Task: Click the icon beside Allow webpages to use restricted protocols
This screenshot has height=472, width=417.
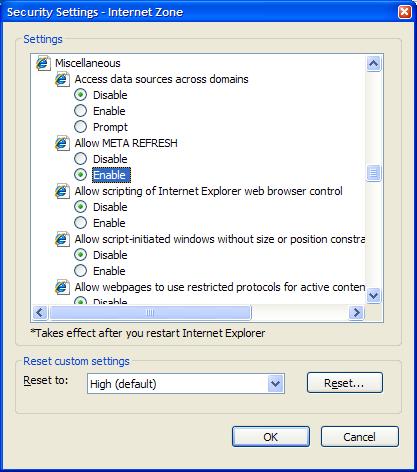Action: [62, 287]
